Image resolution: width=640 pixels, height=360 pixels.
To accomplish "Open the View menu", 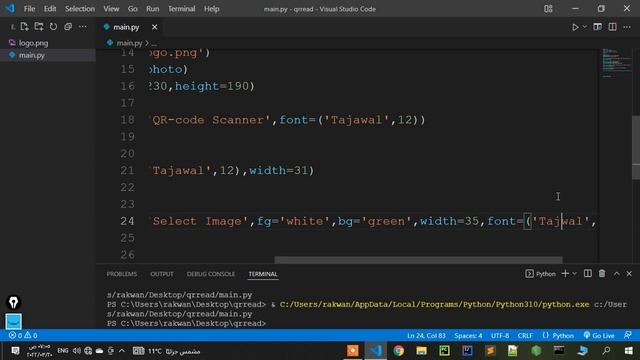I will point(111,9).
